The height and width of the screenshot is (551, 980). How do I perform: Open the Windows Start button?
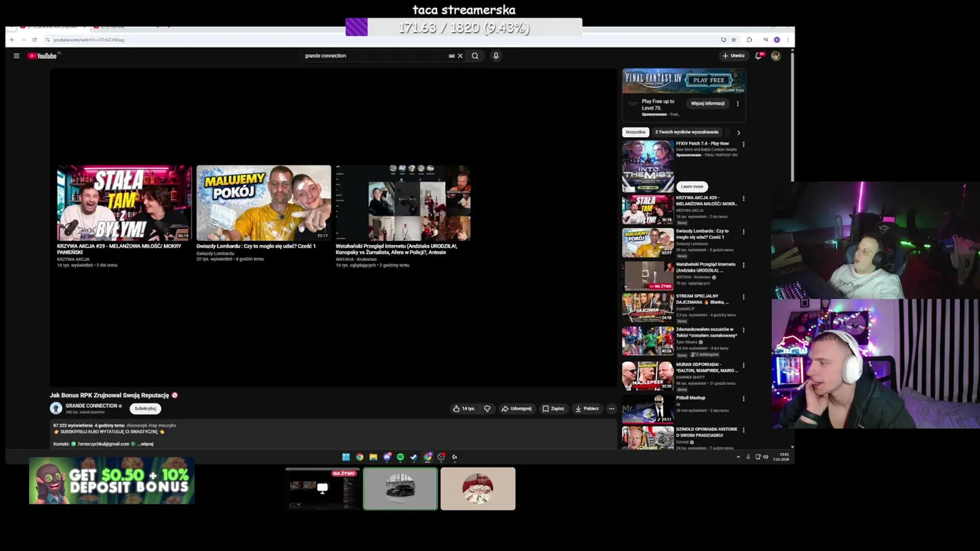pyautogui.click(x=346, y=457)
